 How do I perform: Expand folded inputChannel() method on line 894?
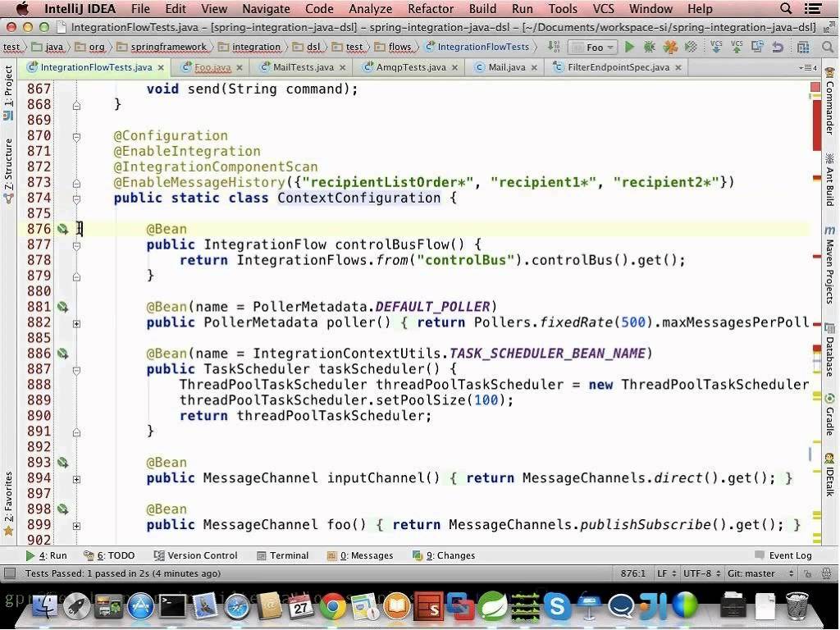(76, 479)
